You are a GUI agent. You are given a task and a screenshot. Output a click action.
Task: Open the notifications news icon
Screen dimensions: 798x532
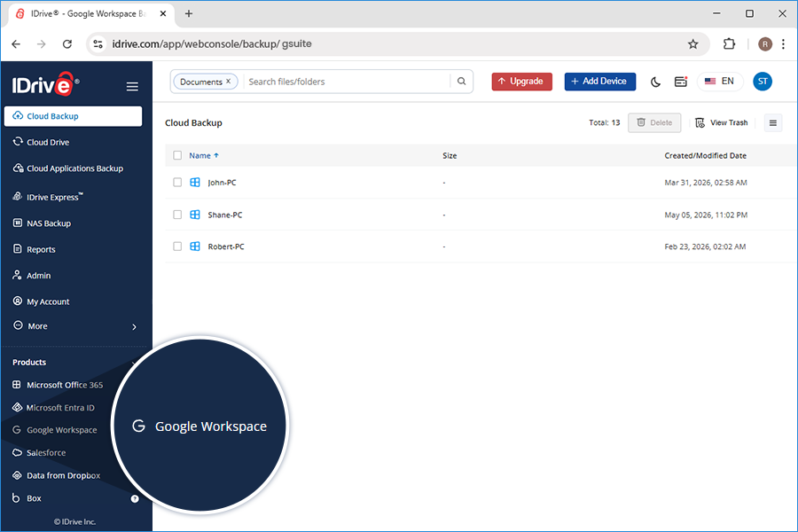click(681, 82)
